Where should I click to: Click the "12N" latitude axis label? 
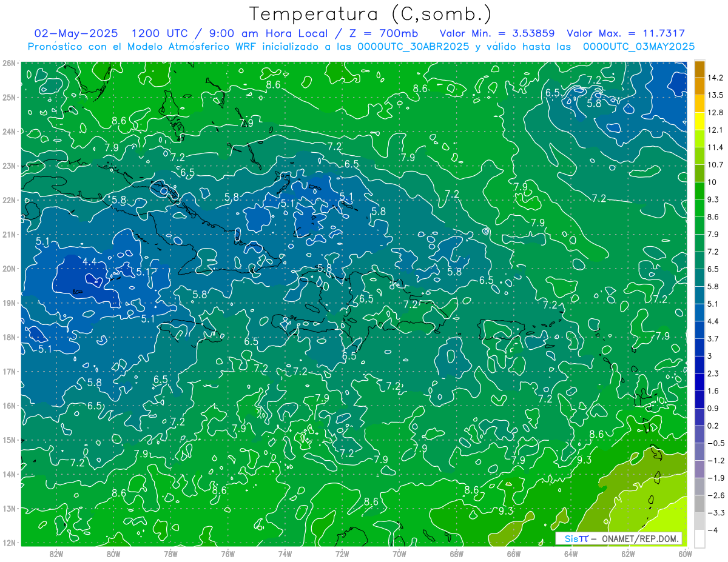9,543
